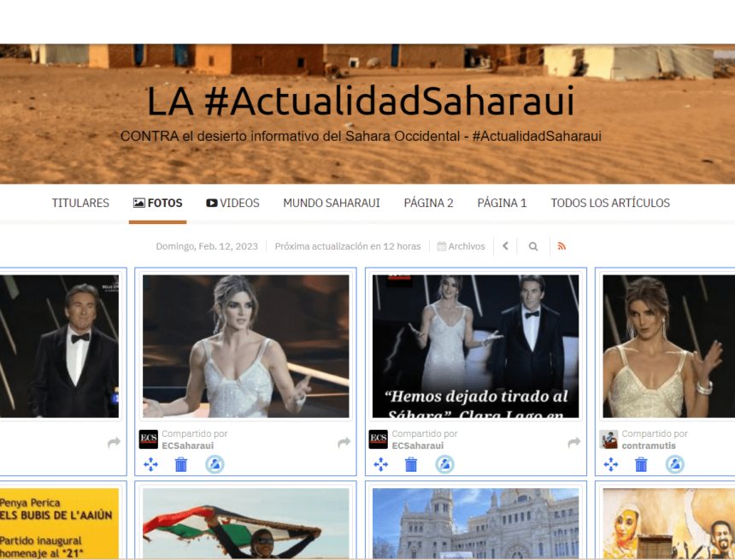This screenshot has height=560, width=735.
Task: Delete the 'Hemos dejado tirado' photo card
Action: click(x=411, y=464)
